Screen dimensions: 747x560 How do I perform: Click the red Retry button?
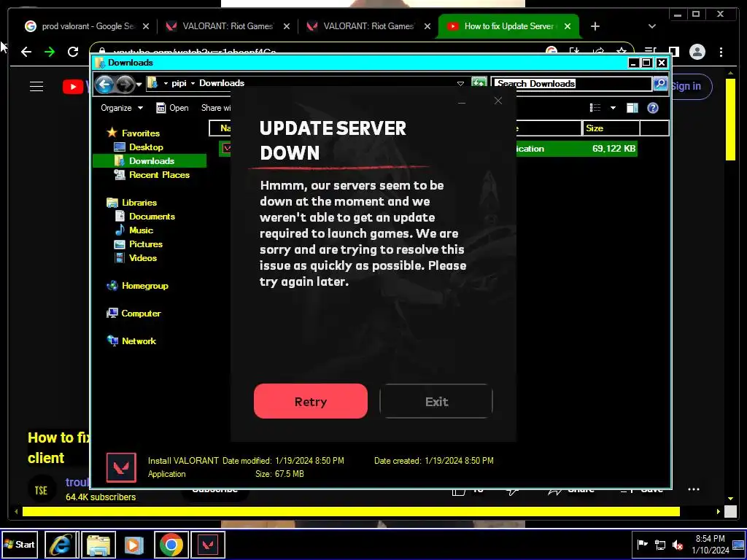[311, 402]
